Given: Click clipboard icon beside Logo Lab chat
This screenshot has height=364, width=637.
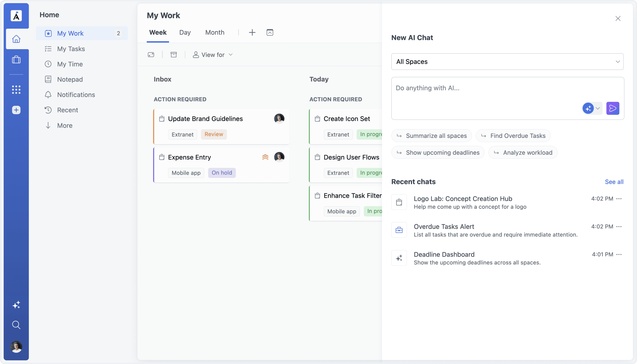Looking at the screenshot, I should [399, 202].
